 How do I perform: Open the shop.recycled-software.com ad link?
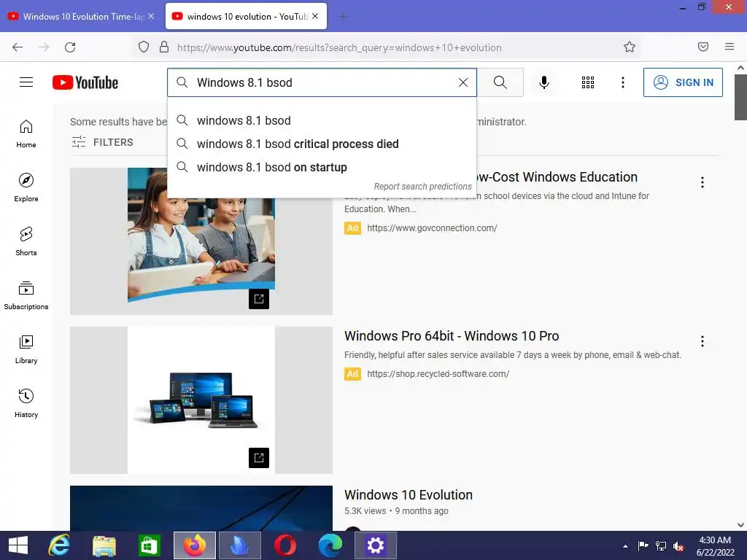(438, 374)
